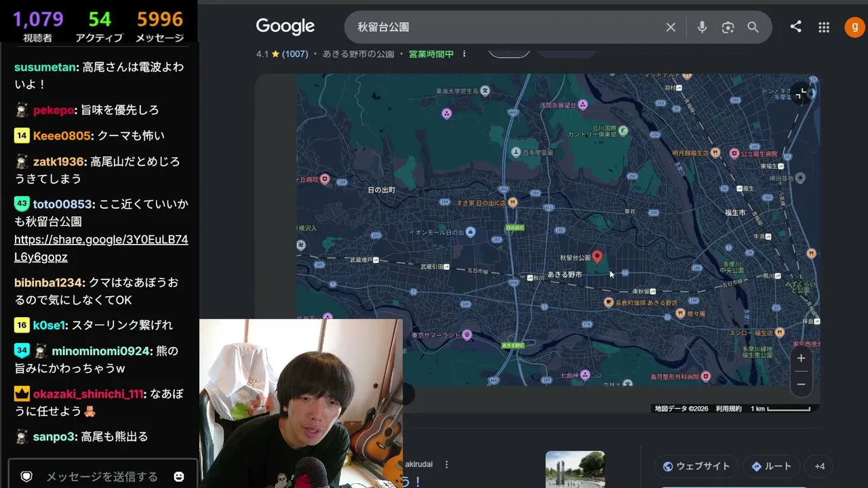Click the 5996 メッセージ message count

[x=160, y=26]
